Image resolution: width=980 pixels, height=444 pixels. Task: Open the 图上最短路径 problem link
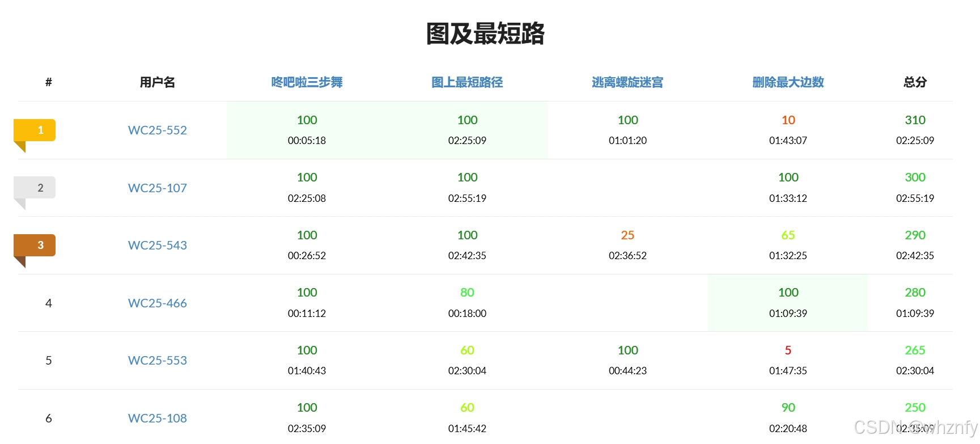point(467,82)
